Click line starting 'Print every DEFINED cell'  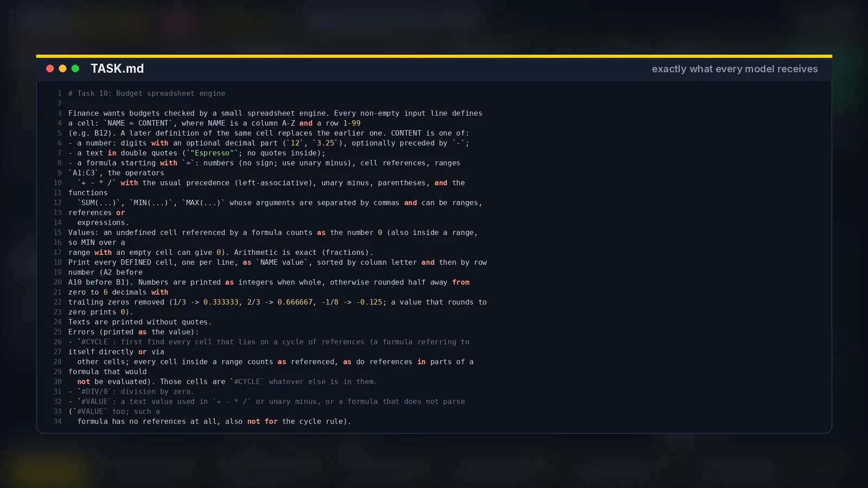tap(277, 262)
